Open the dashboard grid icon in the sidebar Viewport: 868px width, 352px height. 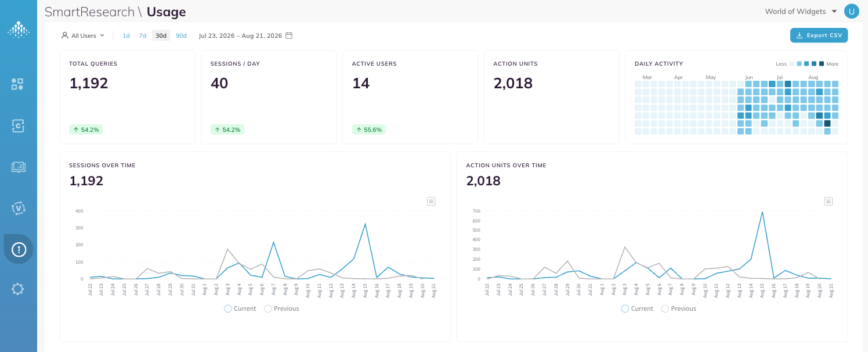(x=17, y=84)
